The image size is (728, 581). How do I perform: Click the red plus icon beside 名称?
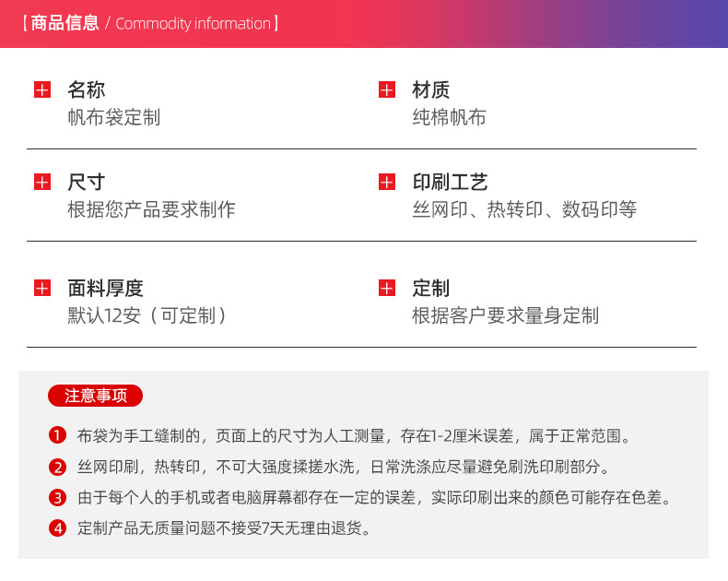pyautogui.click(x=41, y=90)
